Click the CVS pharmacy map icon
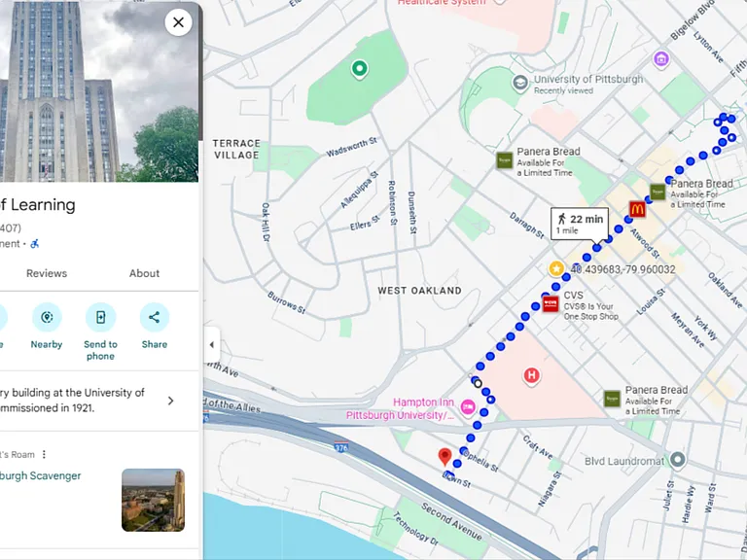This screenshot has height=560, width=747. 551,303
